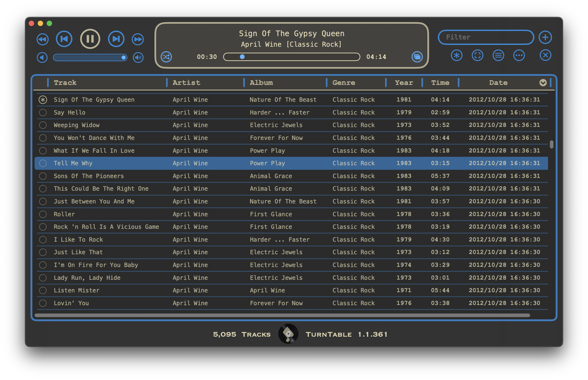Toggle the marker circle for Say Hello
This screenshot has height=380, width=588.
43,113
